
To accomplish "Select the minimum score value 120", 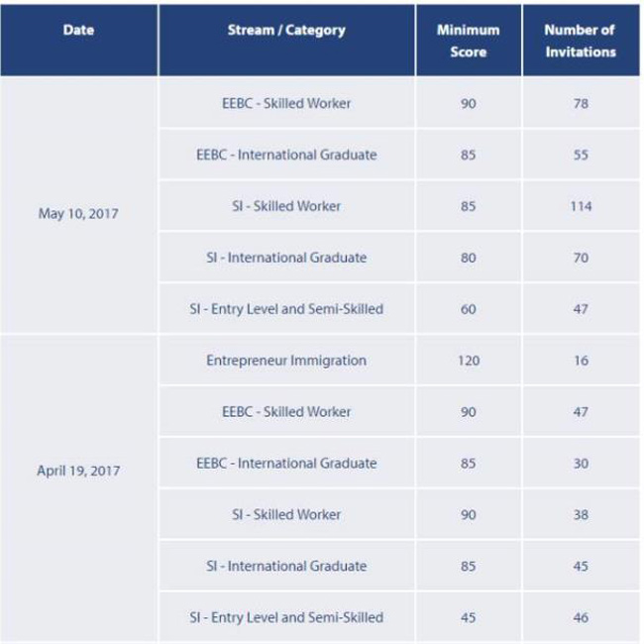I will tap(468, 361).
